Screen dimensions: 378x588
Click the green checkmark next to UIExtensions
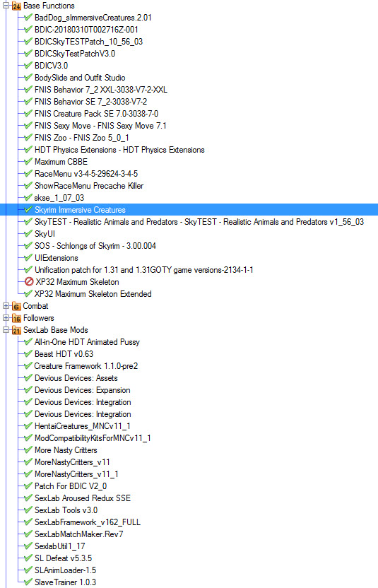tap(28, 257)
